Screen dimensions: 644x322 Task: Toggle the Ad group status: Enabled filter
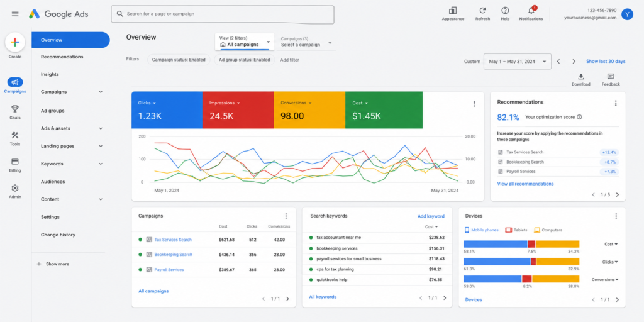pos(245,60)
